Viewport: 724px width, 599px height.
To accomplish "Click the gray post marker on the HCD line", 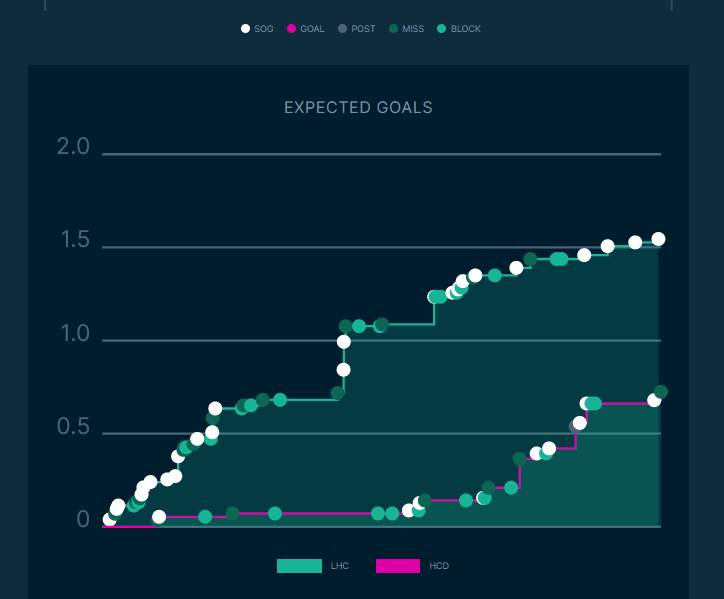I will coord(575,426).
